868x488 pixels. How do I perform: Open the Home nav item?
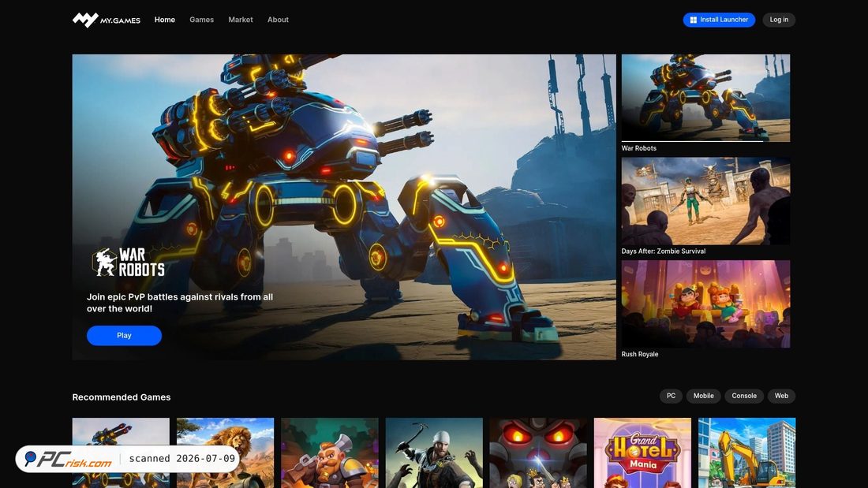(164, 20)
